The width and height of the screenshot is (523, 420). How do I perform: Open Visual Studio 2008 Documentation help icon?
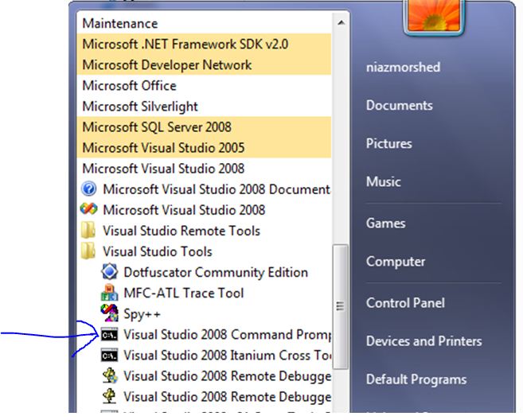[x=88, y=189]
